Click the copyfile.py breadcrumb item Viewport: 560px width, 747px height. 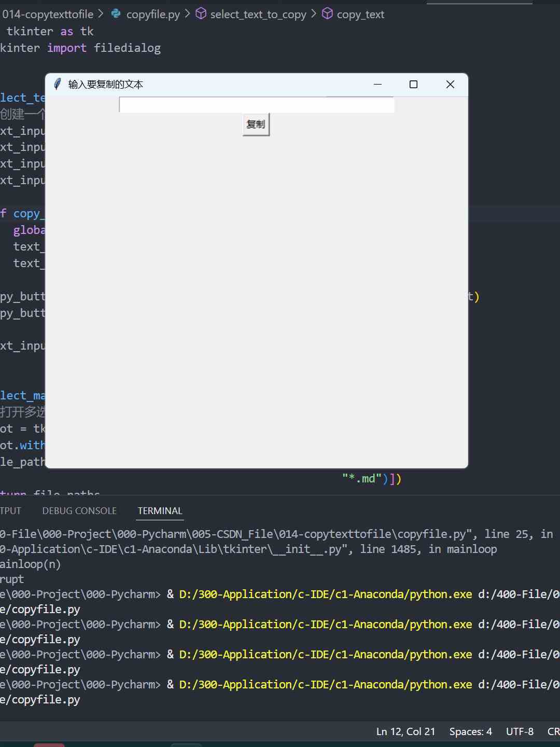tap(153, 15)
